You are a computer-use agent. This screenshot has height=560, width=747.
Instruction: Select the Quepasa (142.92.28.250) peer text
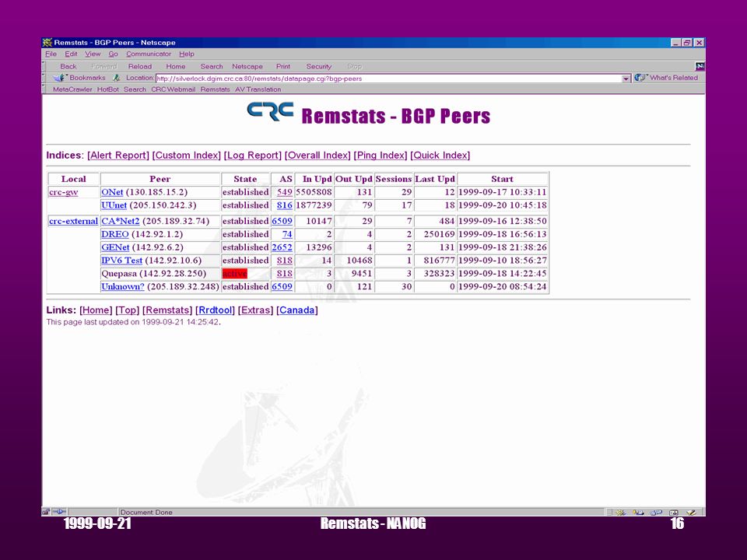153,274
